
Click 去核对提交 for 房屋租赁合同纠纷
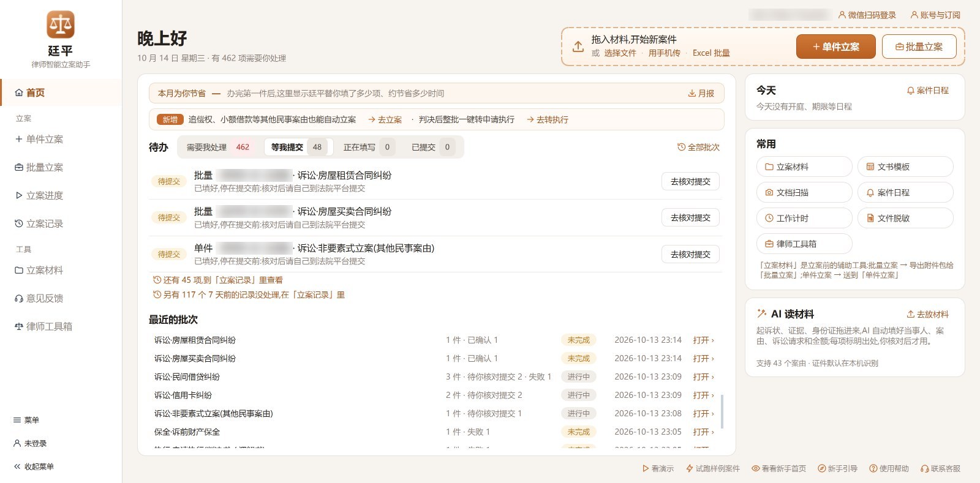[x=690, y=181]
